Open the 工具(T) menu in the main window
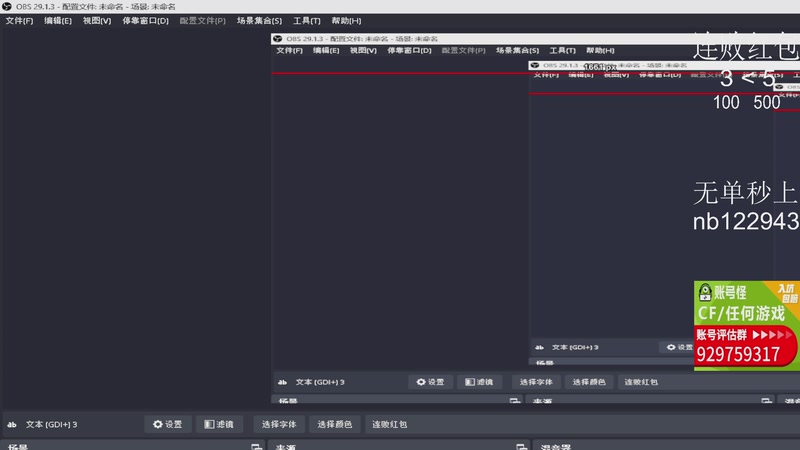The height and width of the screenshot is (450, 800). 307,21
